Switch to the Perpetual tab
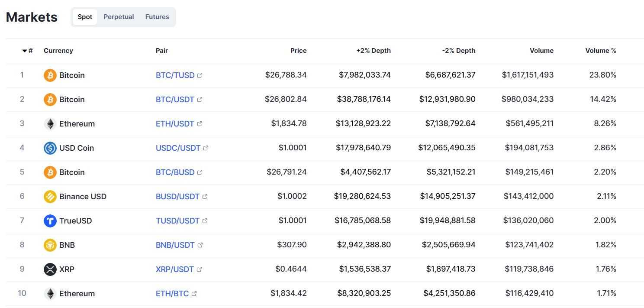This screenshot has width=644, height=308. (x=119, y=17)
